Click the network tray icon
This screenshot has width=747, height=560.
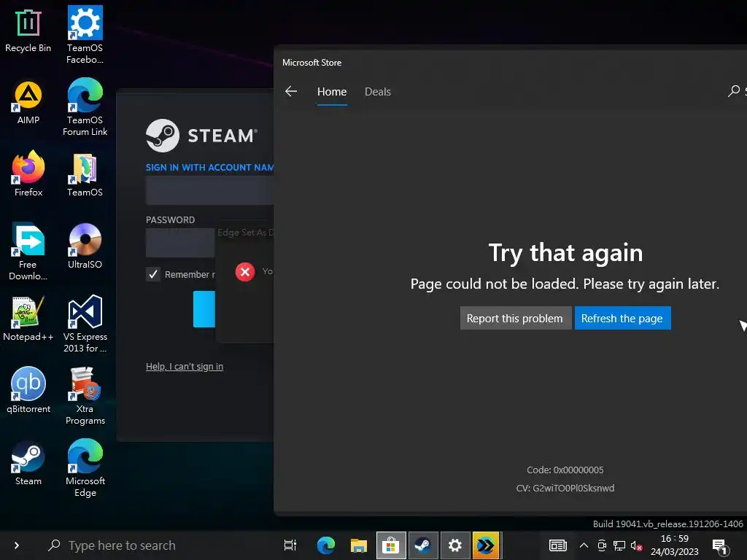pos(619,545)
